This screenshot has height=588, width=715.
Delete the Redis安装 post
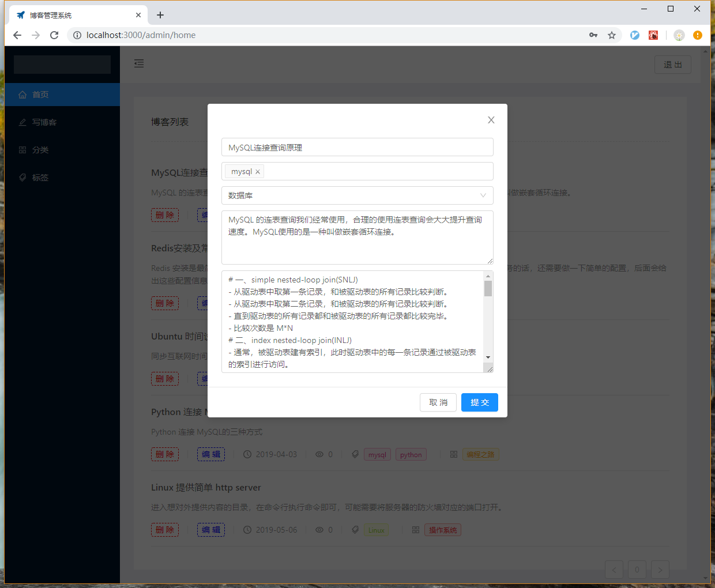(x=165, y=303)
